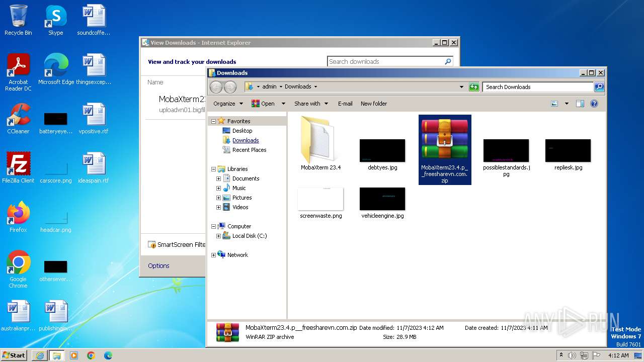Open Chrome from the taskbar
The width and height of the screenshot is (644, 362).
[91, 355]
